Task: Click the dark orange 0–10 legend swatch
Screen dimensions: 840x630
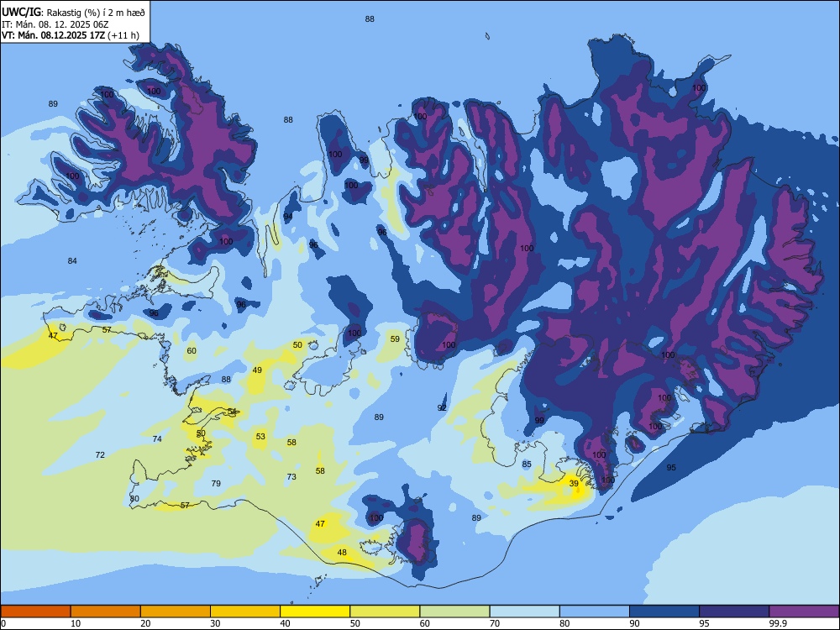Action: coord(35,612)
